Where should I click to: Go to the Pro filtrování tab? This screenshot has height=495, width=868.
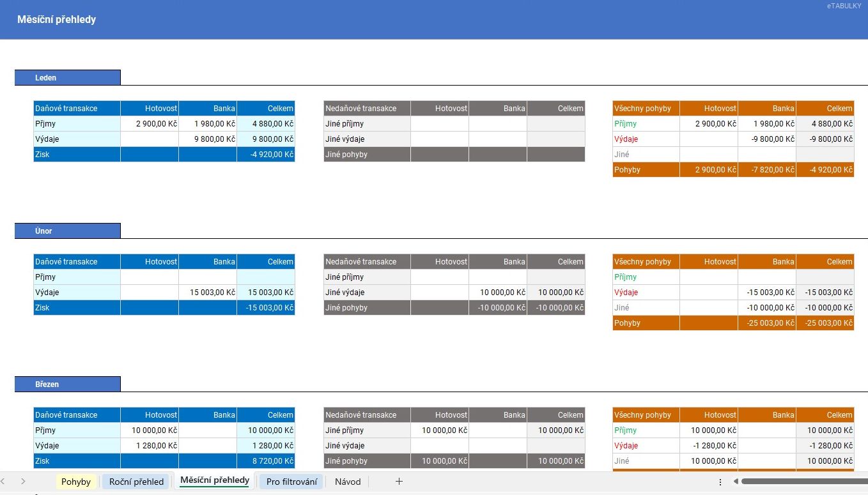(x=291, y=482)
